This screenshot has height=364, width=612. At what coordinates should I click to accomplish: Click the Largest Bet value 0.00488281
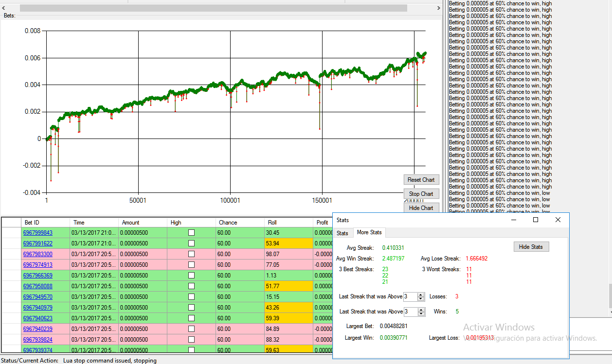[x=394, y=326]
